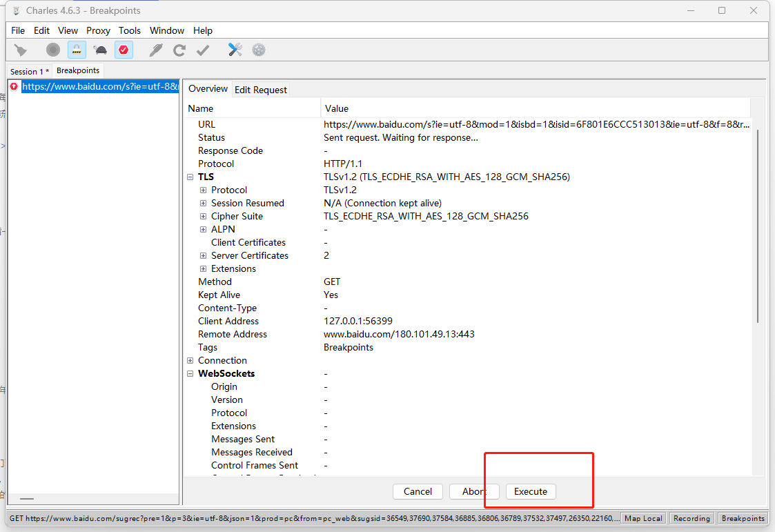Collapse the TLS section
Viewport: 775px width, 532px height.
tap(190, 177)
